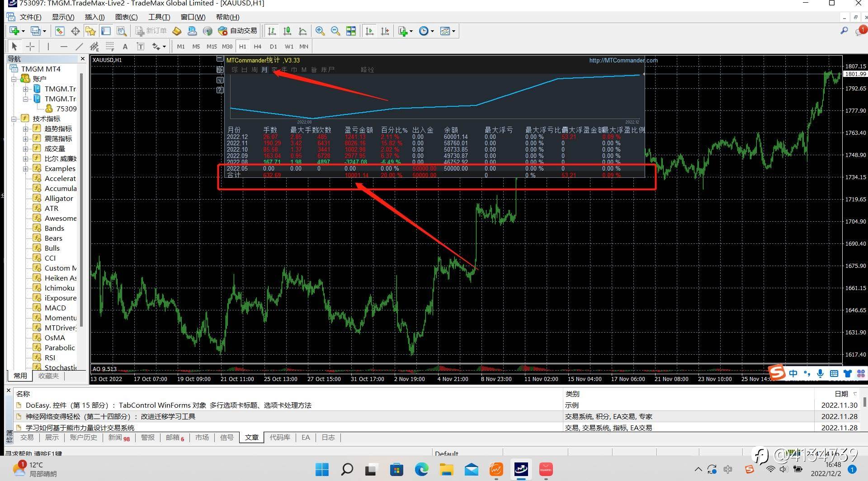Collapse the 技术指标 tree node
The width and height of the screenshot is (868, 481).
[x=14, y=119]
